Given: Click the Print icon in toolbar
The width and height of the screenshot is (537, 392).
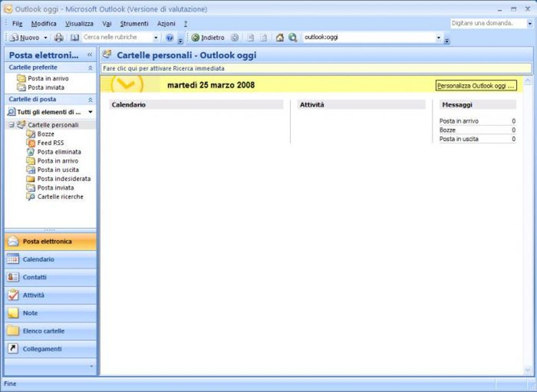Looking at the screenshot, I should pos(59,38).
